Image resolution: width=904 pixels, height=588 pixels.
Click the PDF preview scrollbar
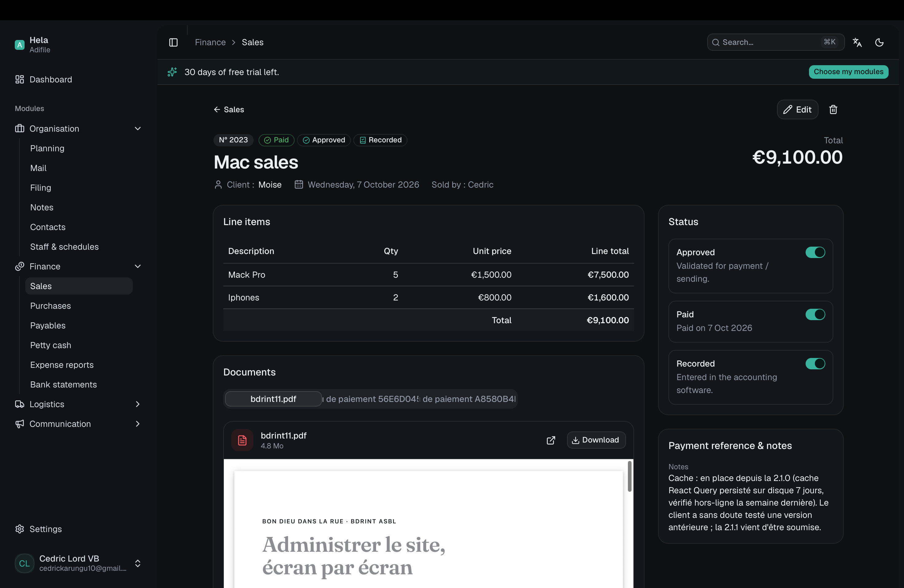(629, 476)
